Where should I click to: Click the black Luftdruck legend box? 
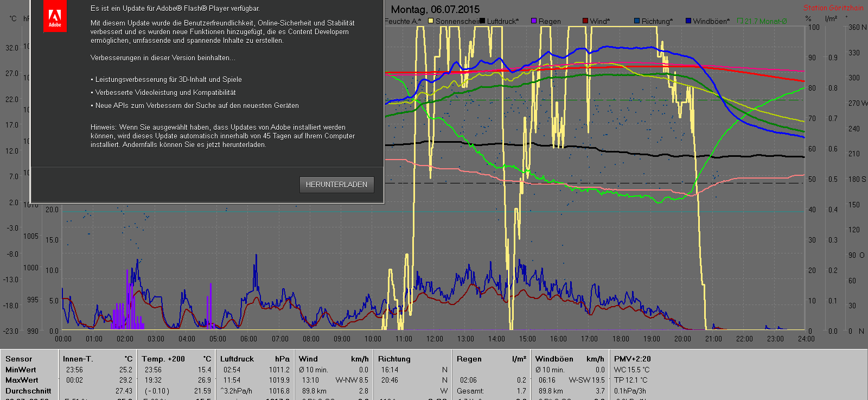(482, 21)
